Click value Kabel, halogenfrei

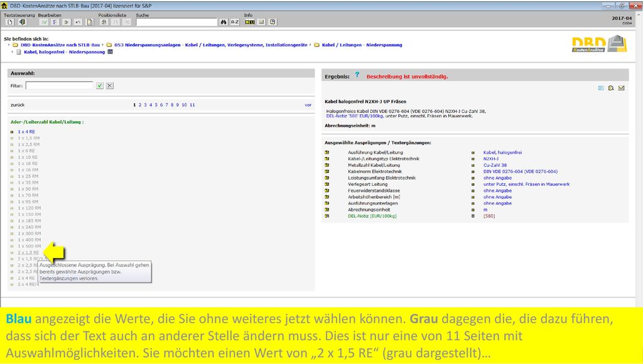pos(502,153)
